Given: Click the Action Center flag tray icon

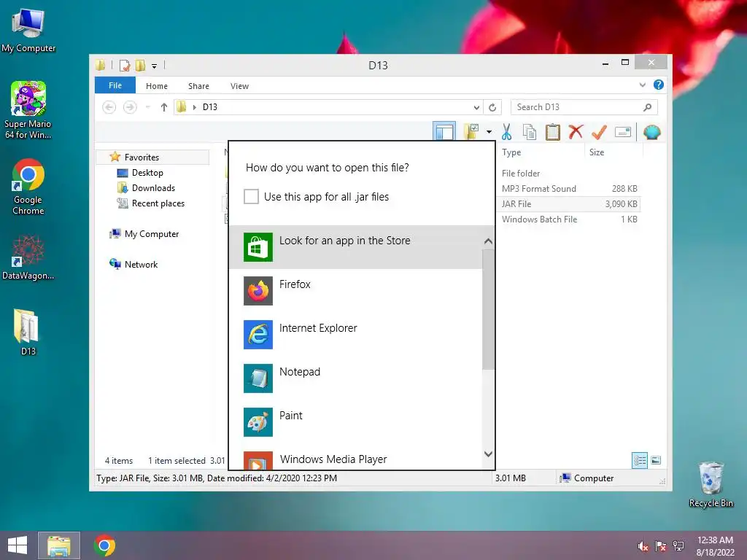Looking at the screenshot, I should click(x=660, y=546).
